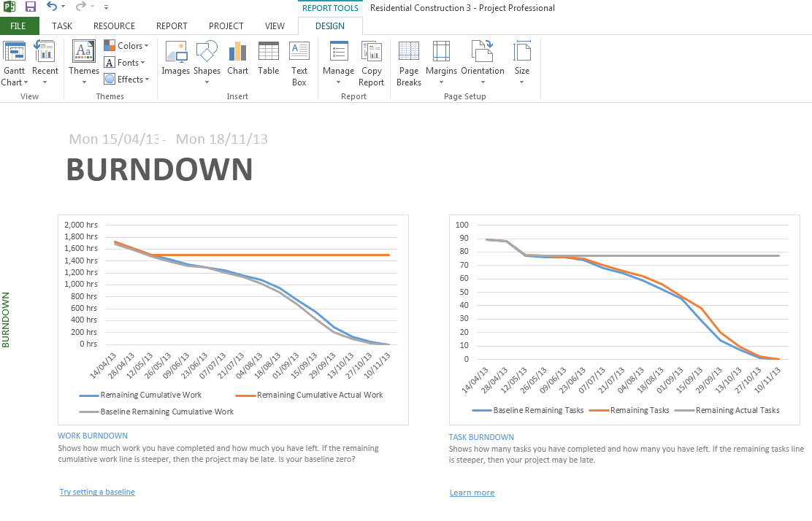Insert a Table using the Table icon
Image resolution: width=812 pixels, height=521 pixels.
(x=268, y=52)
